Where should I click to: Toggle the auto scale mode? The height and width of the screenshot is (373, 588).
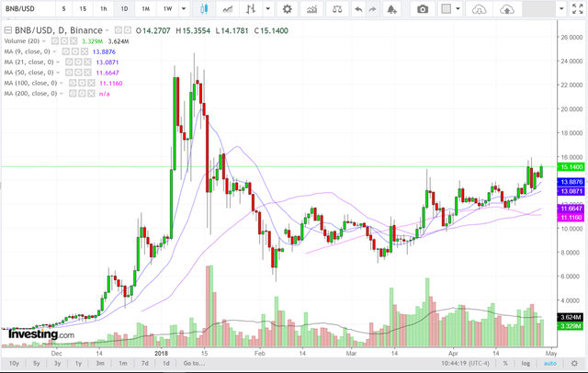[x=550, y=363]
